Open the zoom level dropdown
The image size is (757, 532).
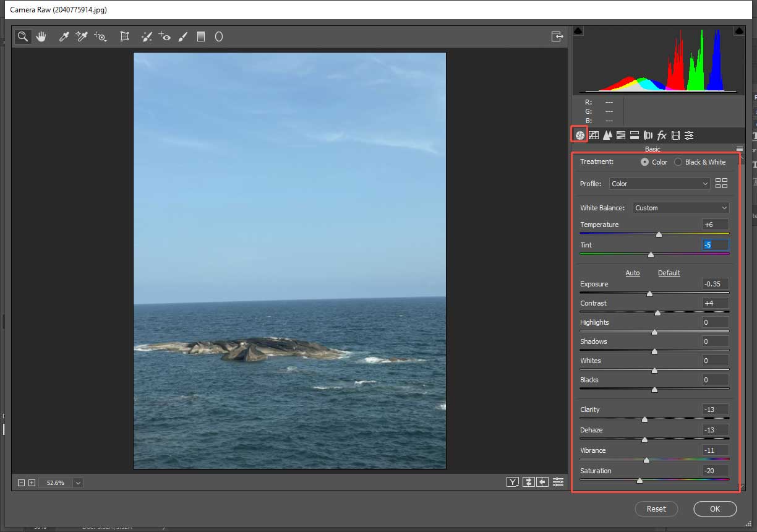(76, 483)
